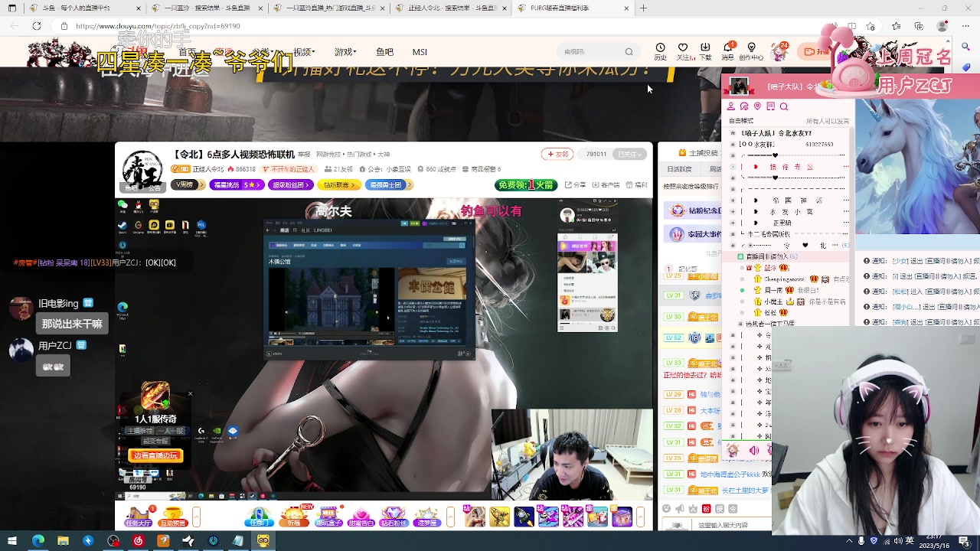The height and width of the screenshot is (551, 980).
Task: Open File Explorer from taskbar
Action: (63, 541)
